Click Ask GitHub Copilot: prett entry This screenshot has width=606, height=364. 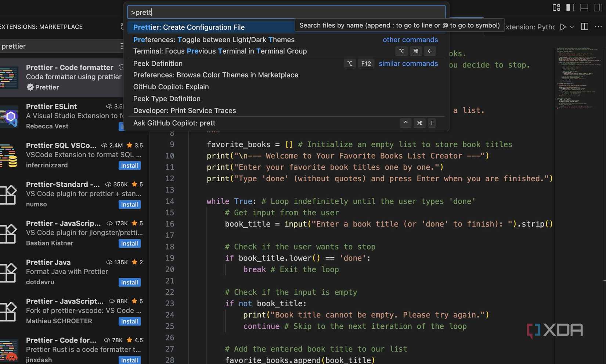point(174,123)
